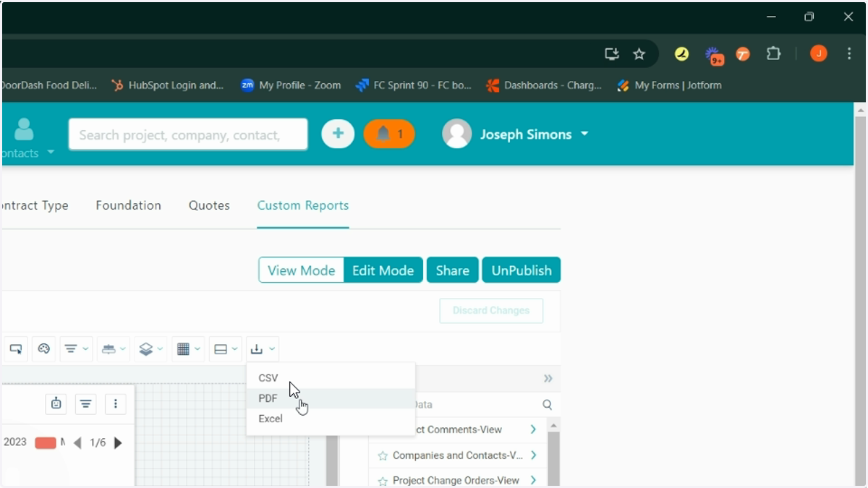The image size is (868, 488).
Task: Open the Custom Reports tab
Action: pos(303,205)
